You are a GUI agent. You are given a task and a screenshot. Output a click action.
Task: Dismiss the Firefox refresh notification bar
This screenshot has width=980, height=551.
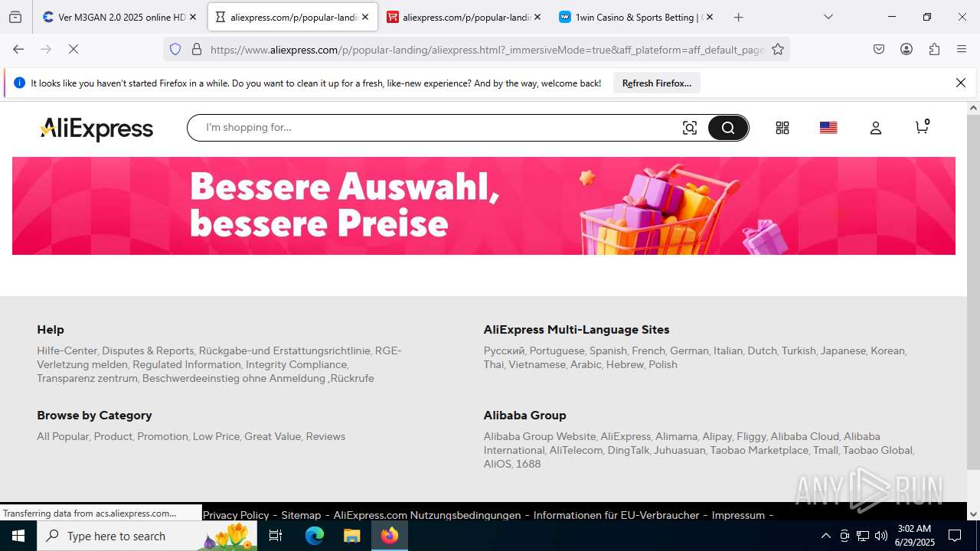coord(961,83)
